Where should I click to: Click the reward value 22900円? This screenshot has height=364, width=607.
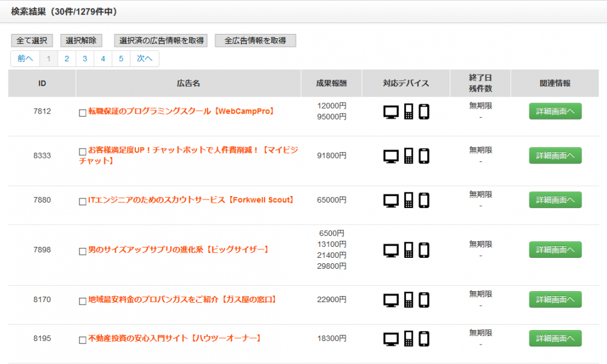332,300
